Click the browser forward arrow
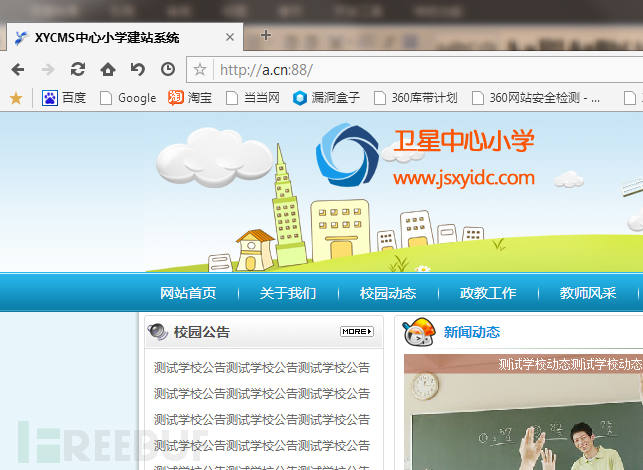 pos(48,69)
